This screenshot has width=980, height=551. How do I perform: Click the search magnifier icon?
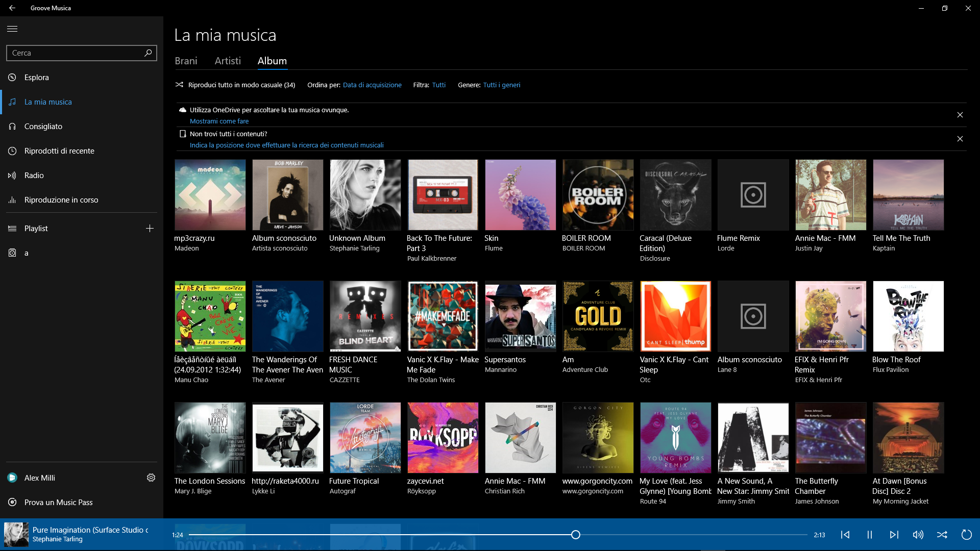point(148,53)
